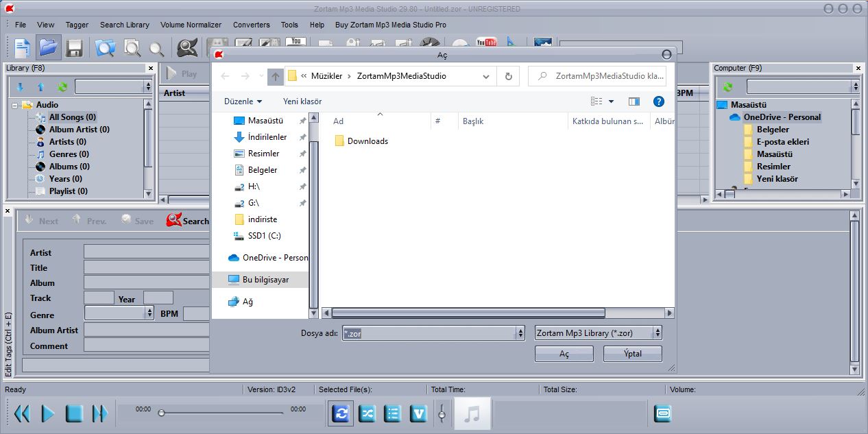
Task: Open the File menu
Action: pyautogui.click(x=21, y=25)
